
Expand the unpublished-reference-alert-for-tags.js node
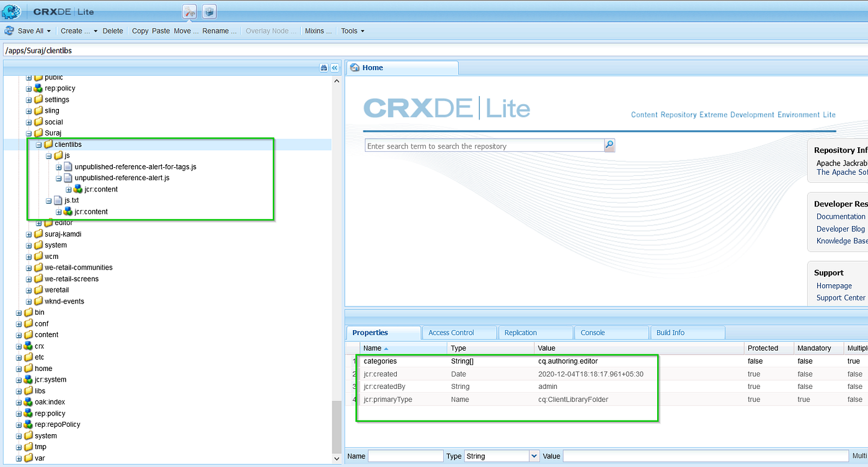[x=59, y=167]
